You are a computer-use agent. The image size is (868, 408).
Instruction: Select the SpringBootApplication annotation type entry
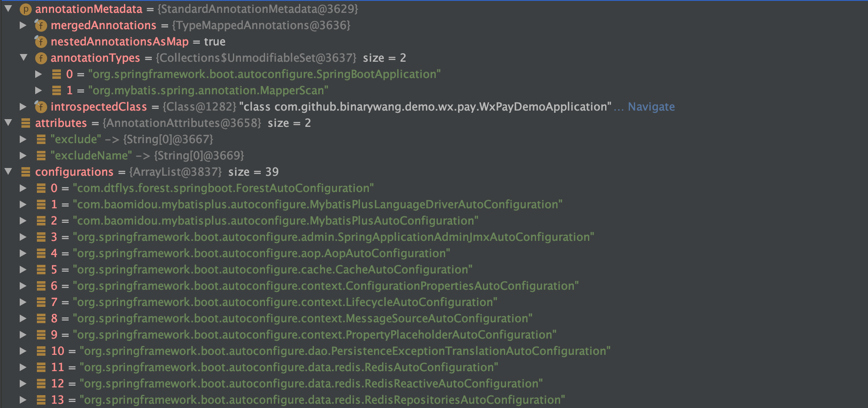click(x=264, y=75)
